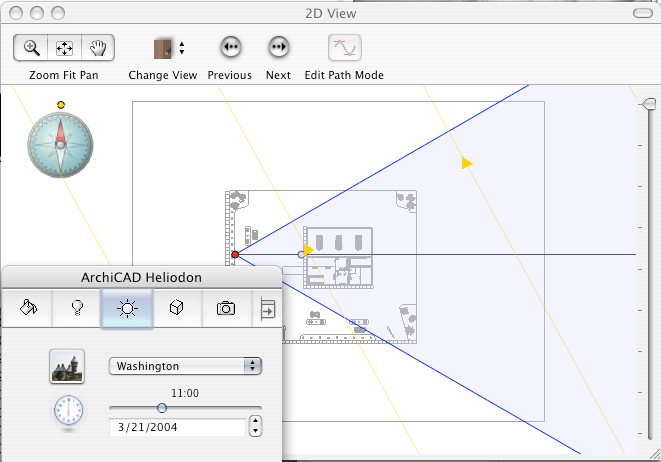Select the sun settings tab

(126, 308)
